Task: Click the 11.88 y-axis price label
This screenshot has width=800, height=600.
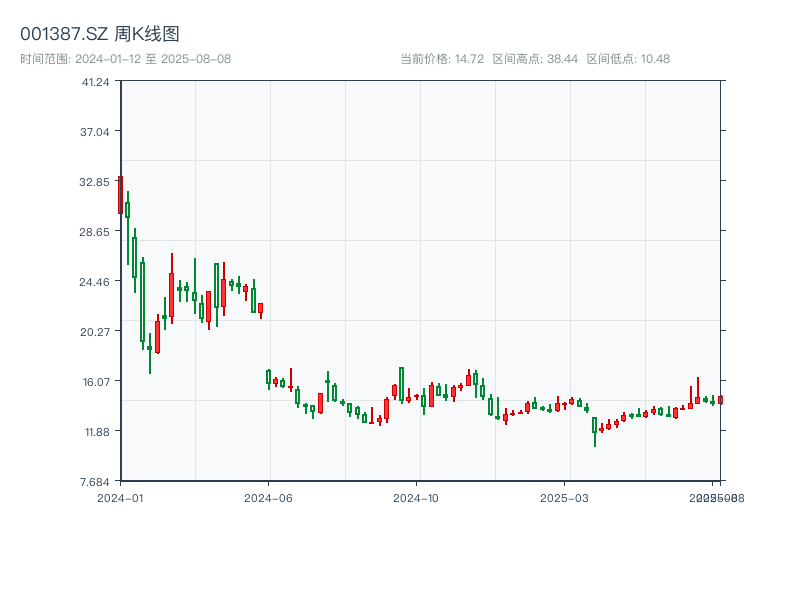Action: [96, 432]
